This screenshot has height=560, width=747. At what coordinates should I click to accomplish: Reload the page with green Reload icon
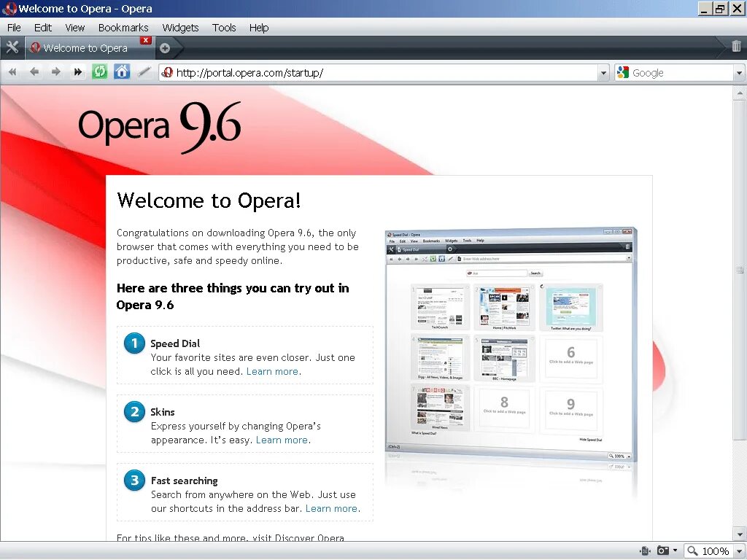click(99, 72)
